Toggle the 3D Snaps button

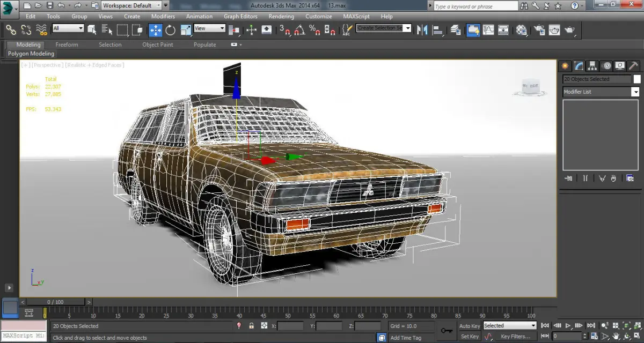tap(284, 30)
